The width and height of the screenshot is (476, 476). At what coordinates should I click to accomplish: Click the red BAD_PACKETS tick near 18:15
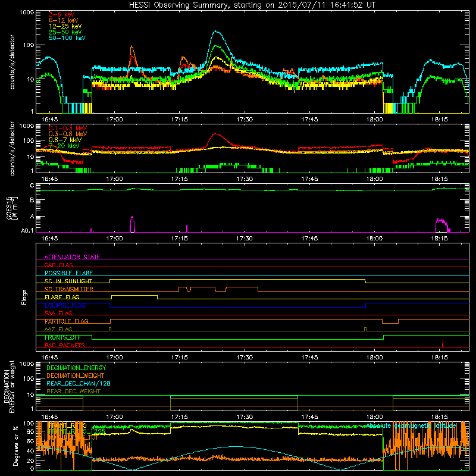pos(443,345)
